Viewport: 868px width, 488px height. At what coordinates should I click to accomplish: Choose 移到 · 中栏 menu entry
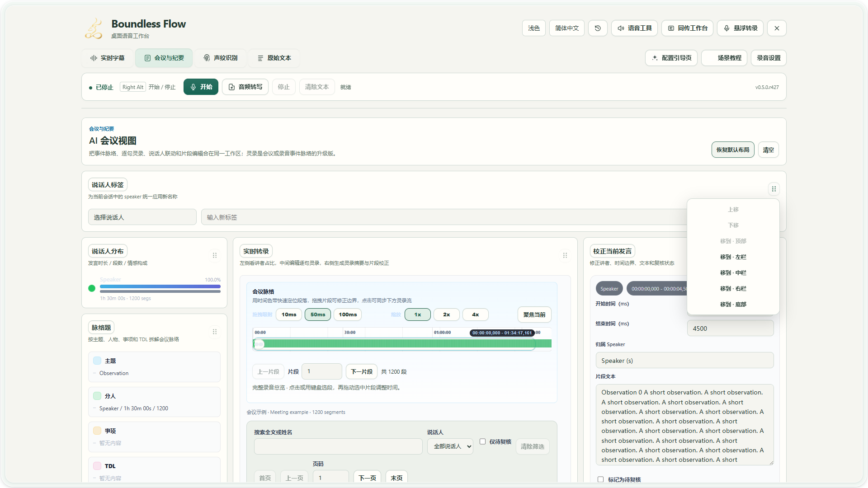(x=733, y=273)
